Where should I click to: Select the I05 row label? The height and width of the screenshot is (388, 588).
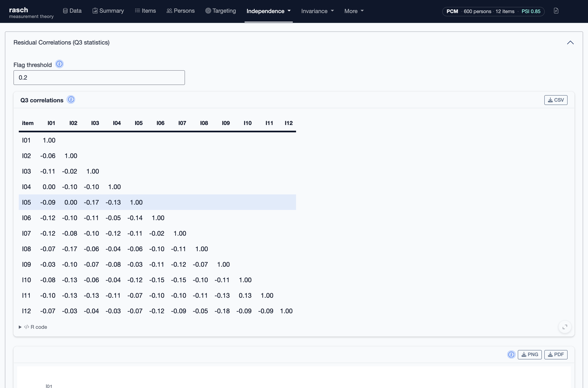click(27, 202)
